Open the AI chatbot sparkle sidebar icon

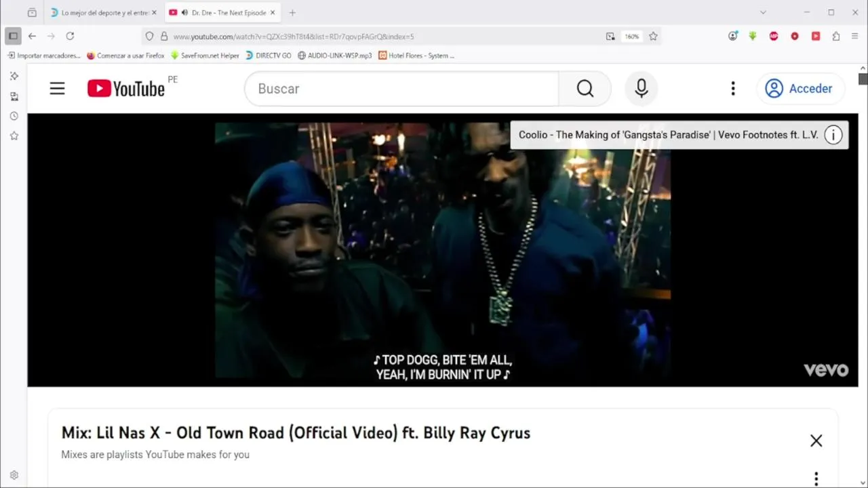click(14, 77)
